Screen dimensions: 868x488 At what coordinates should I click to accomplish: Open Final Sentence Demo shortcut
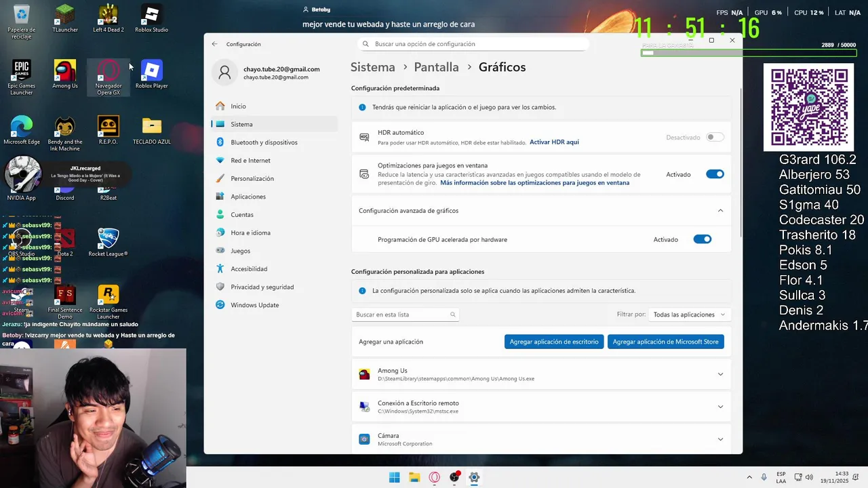(x=65, y=302)
